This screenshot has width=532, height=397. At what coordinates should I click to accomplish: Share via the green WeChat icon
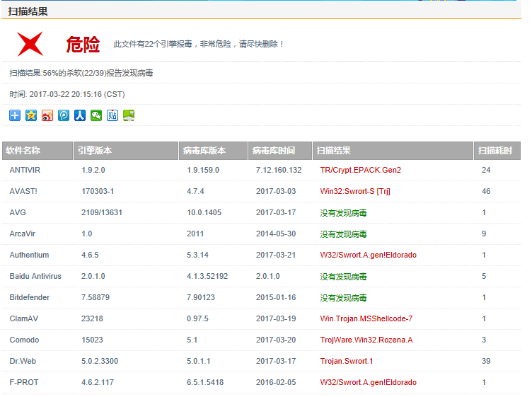96,115
